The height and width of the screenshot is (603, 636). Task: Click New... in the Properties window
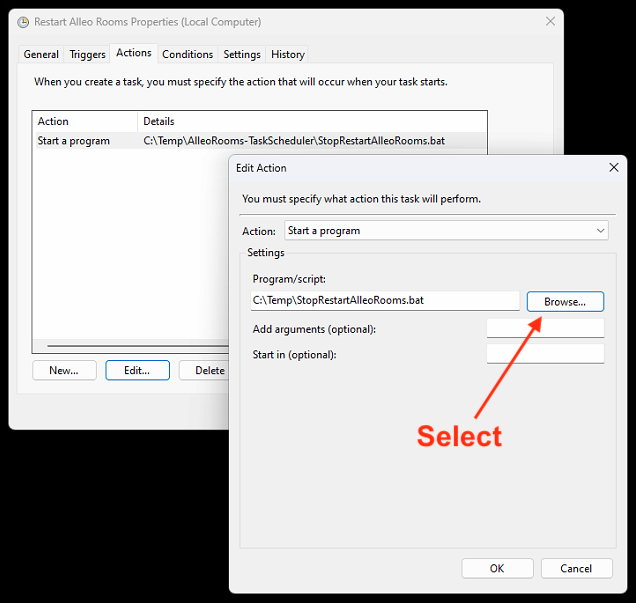point(64,370)
